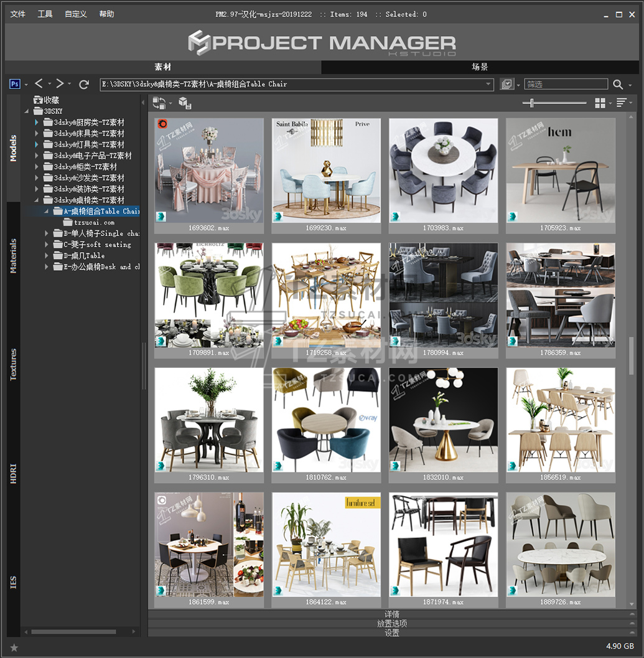
Task: Open the path history dropdown arrow
Action: [x=488, y=84]
